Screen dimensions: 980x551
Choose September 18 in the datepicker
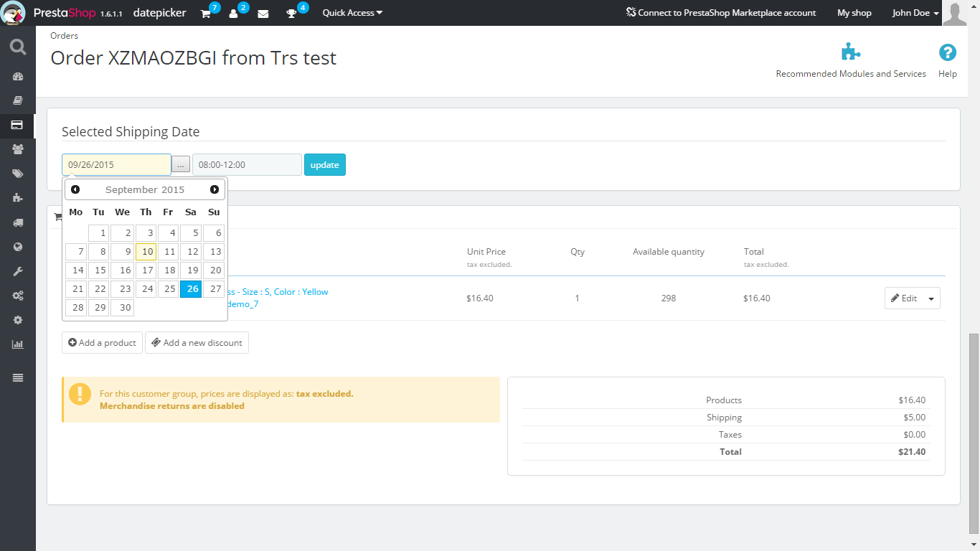[168, 270]
